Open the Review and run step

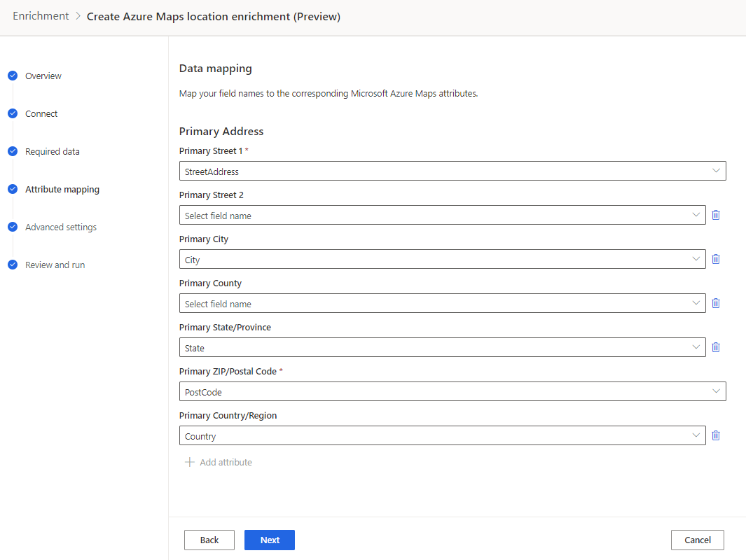click(55, 265)
